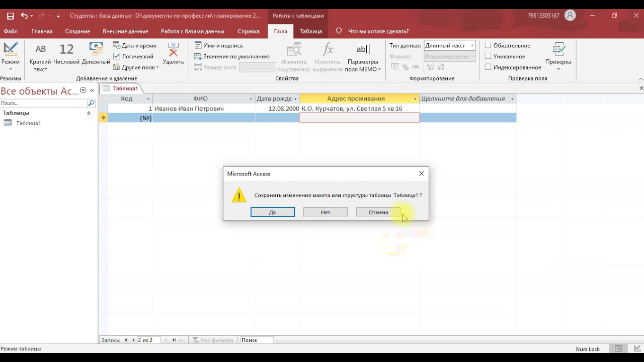Toggle Unique (Уникальное) checkbox
Viewport: 644px width, 362px height.
(x=488, y=56)
